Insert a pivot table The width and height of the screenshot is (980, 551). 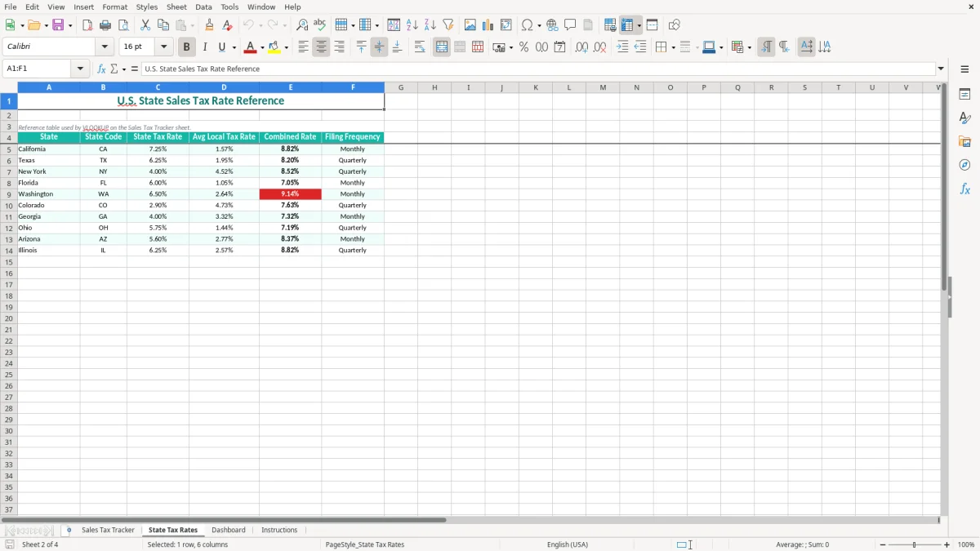tap(506, 25)
